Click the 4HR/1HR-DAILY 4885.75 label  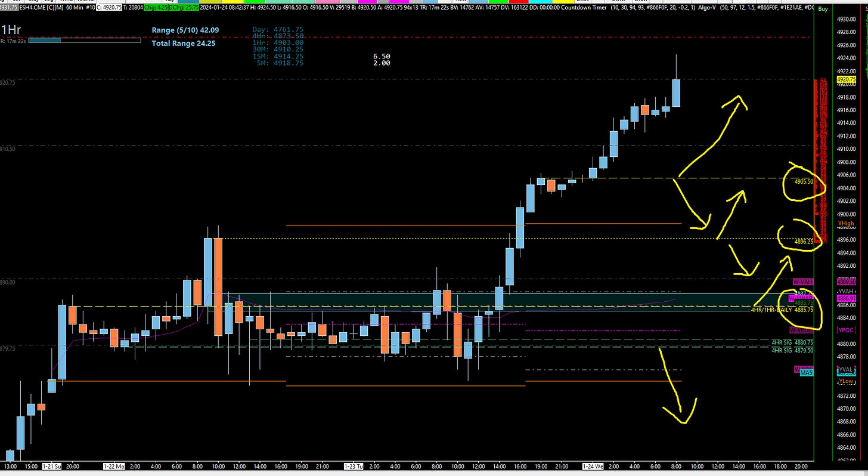[782, 310]
